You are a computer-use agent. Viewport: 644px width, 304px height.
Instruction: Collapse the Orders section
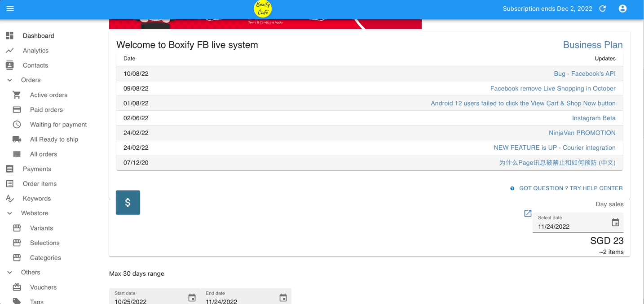[10, 80]
